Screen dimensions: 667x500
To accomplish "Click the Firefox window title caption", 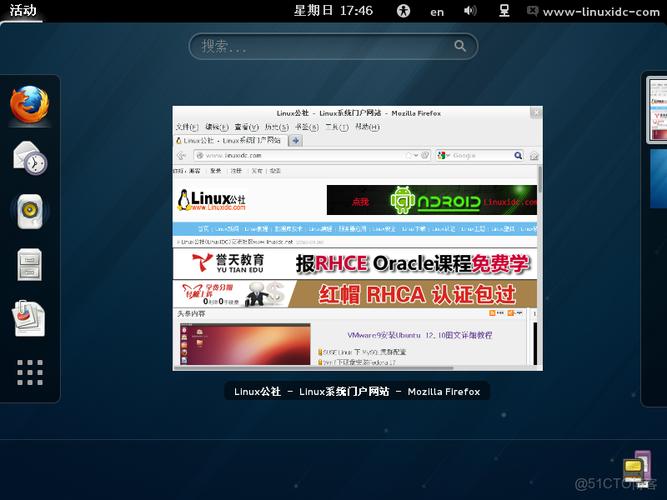I will pos(357,391).
